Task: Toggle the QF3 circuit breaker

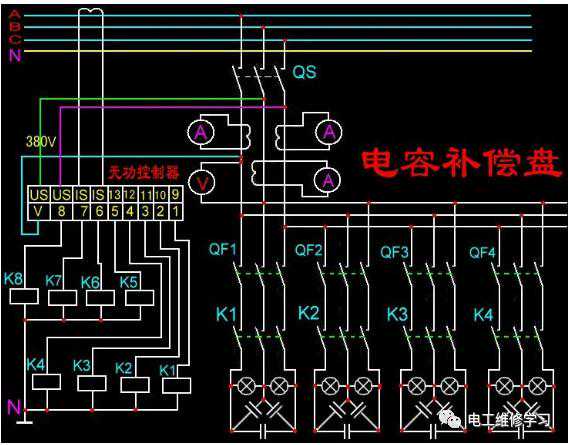Action: coord(430,273)
